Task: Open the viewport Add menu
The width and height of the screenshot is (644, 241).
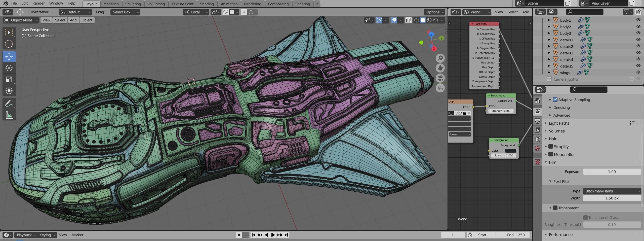Action: tap(73, 20)
